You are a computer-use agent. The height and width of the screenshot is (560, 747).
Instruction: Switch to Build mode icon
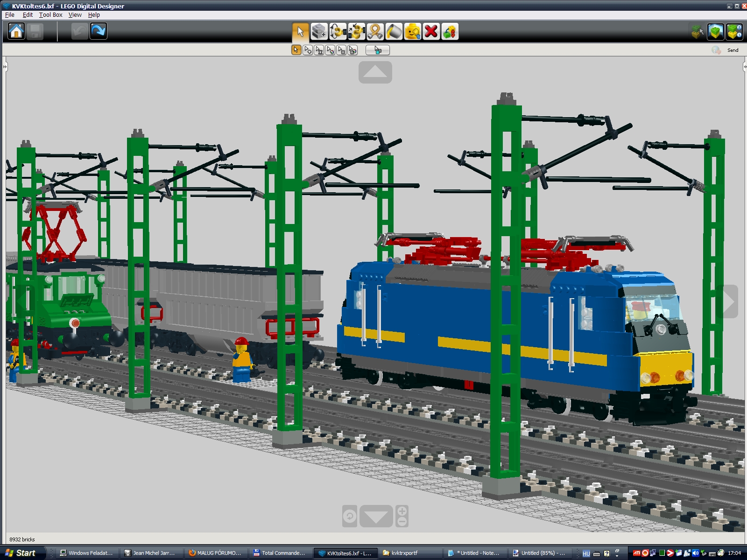(x=698, y=32)
